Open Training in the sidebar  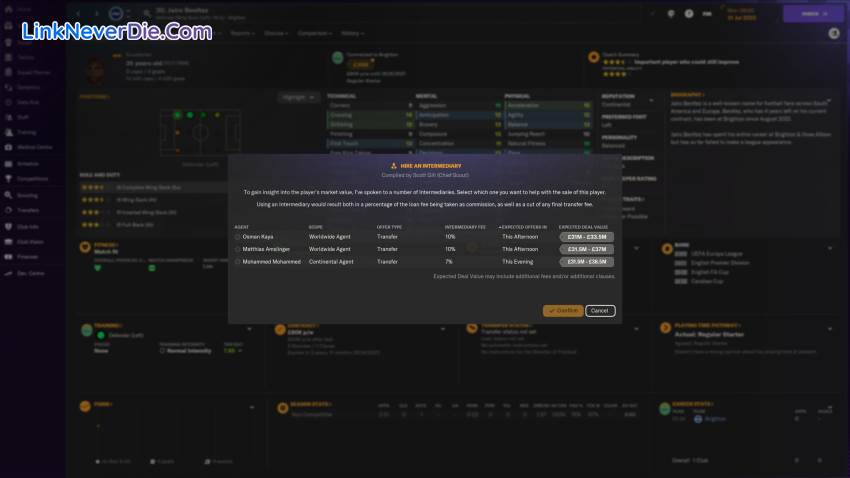[10, 131]
